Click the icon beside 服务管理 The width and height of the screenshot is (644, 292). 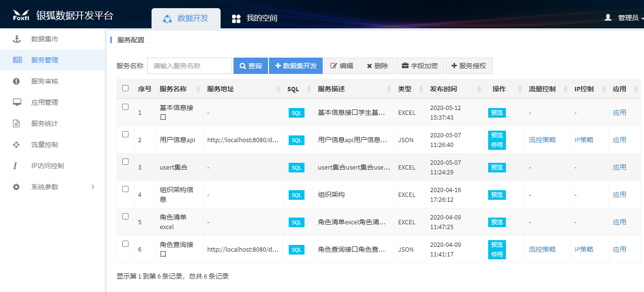point(17,60)
